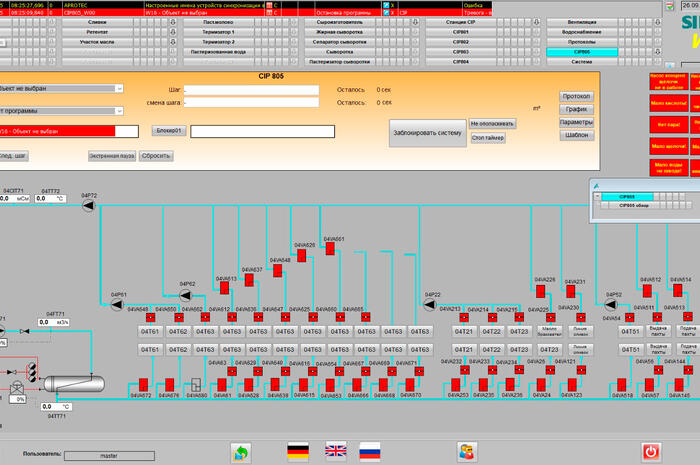This screenshot has height=465, width=700.
Task: Click the red power exit icon
Action: tap(651, 452)
